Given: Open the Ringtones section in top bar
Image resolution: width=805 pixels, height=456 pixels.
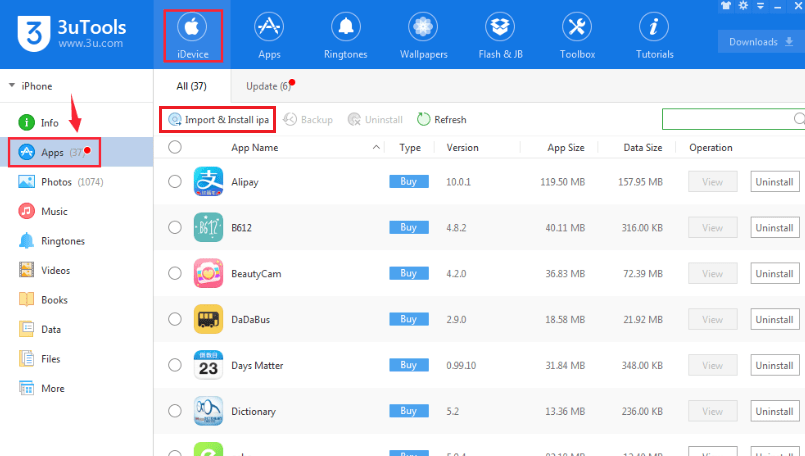Looking at the screenshot, I should pyautogui.click(x=346, y=36).
